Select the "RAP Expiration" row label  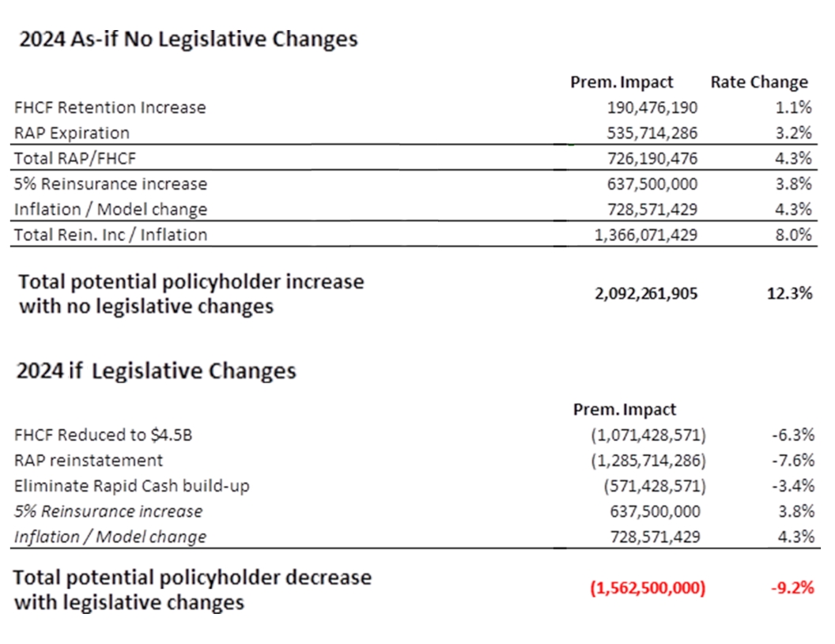click(x=72, y=133)
